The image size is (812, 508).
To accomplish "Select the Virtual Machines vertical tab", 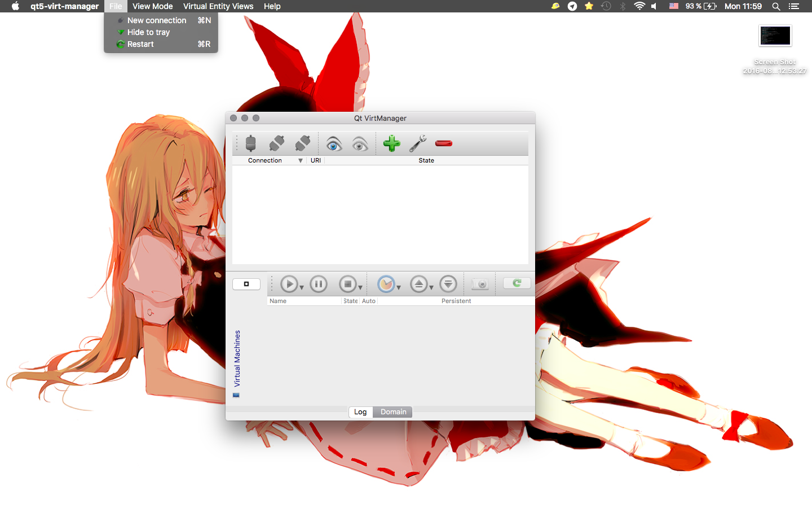I will pyautogui.click(x=237, y=364).
